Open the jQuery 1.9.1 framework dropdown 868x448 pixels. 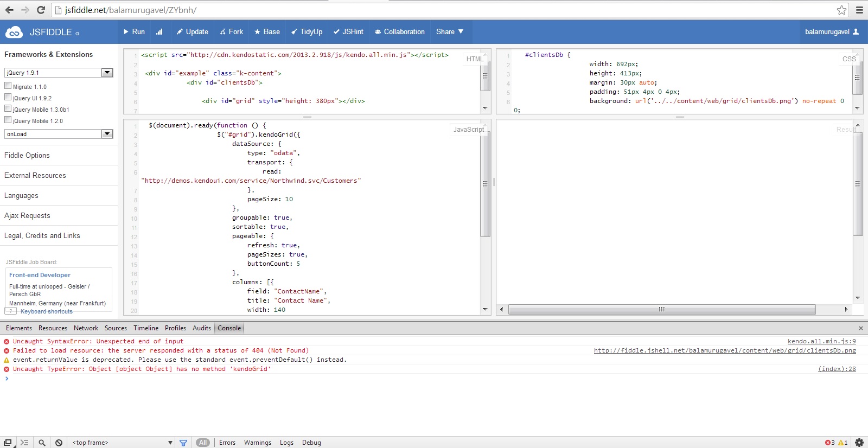coord(59,73)
